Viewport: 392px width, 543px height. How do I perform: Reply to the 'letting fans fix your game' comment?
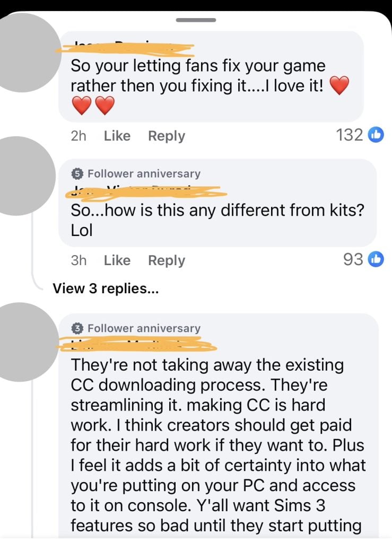(166, 136)
